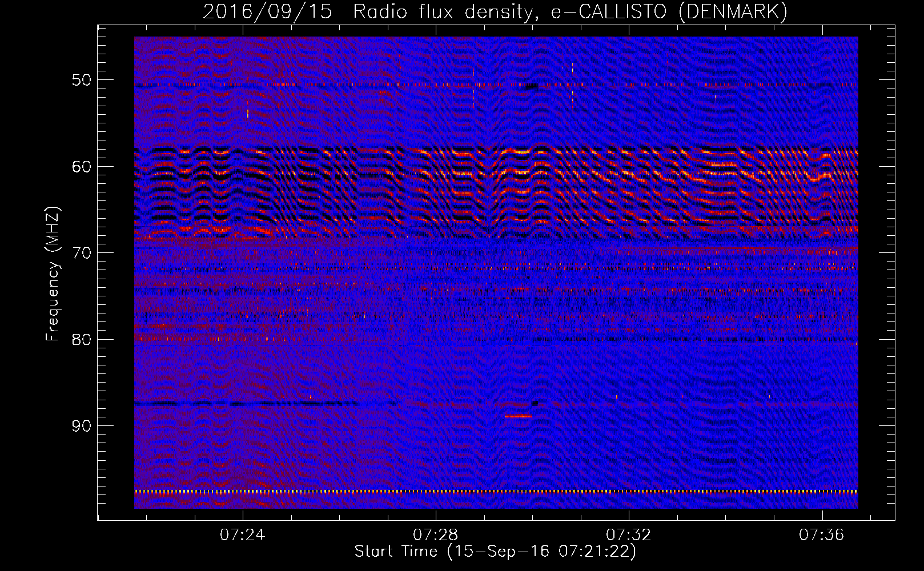Image resolution: width=924 pixels, height=571 pixels.
Task: Click the 07:28 time tick label
Action: (436, 535)
